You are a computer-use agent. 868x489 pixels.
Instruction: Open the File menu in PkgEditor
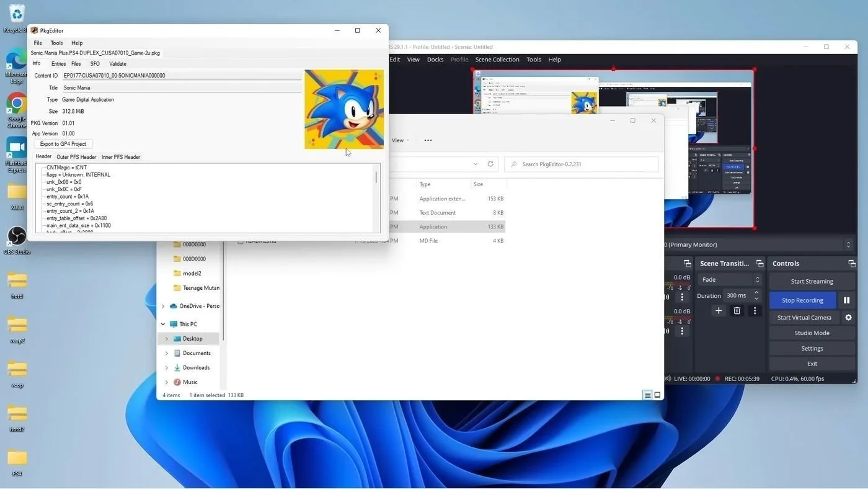tap(38, 43)
